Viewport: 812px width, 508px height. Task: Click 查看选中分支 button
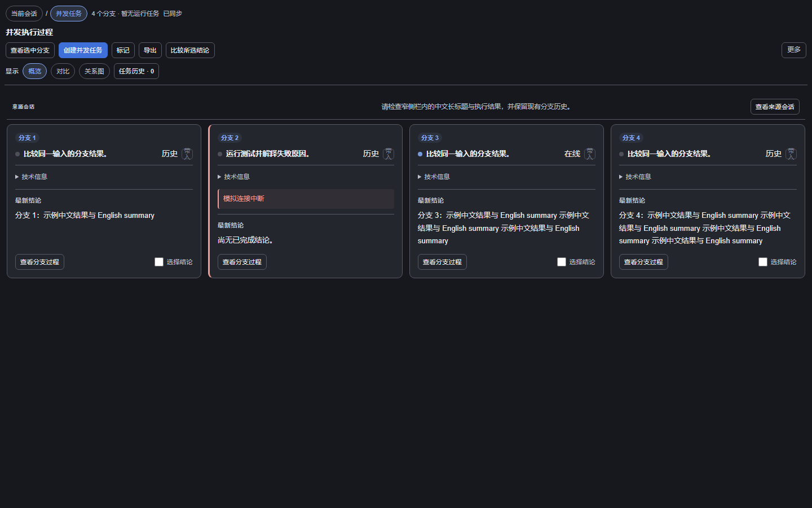click(30, 50)
